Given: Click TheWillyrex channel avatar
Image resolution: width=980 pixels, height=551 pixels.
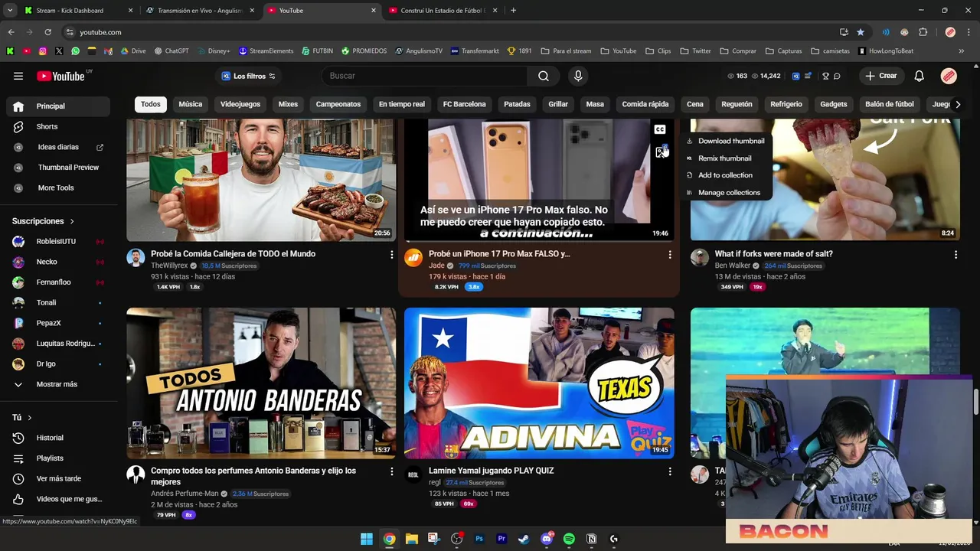Looking at the screenshot, I should coord(136,257).
